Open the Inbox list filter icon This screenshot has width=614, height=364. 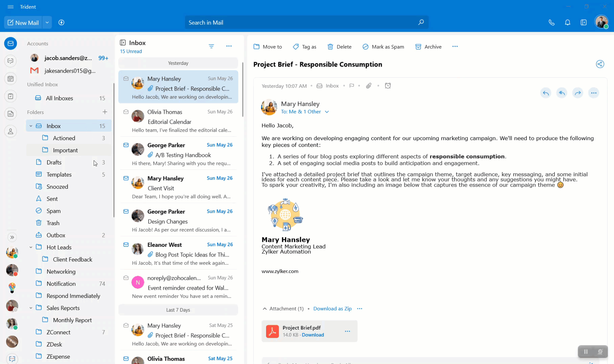(211, 46)
